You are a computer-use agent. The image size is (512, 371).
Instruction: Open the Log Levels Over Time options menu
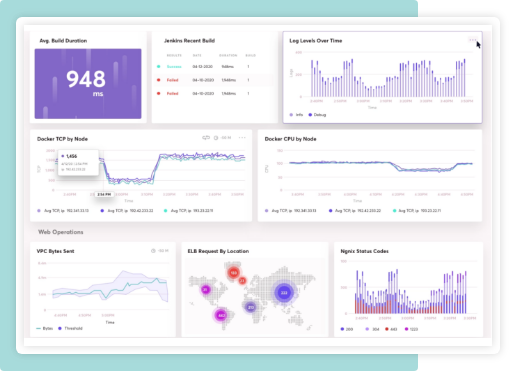coord(472,40)
